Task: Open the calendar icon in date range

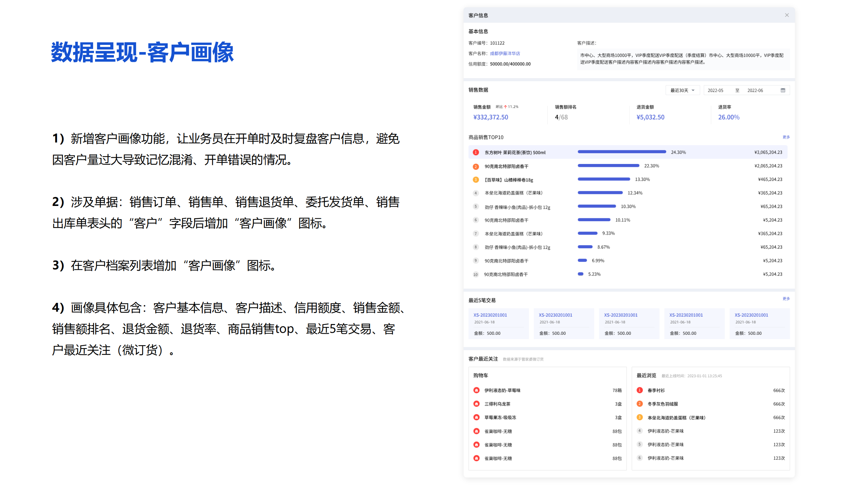Action: [783, 90]
